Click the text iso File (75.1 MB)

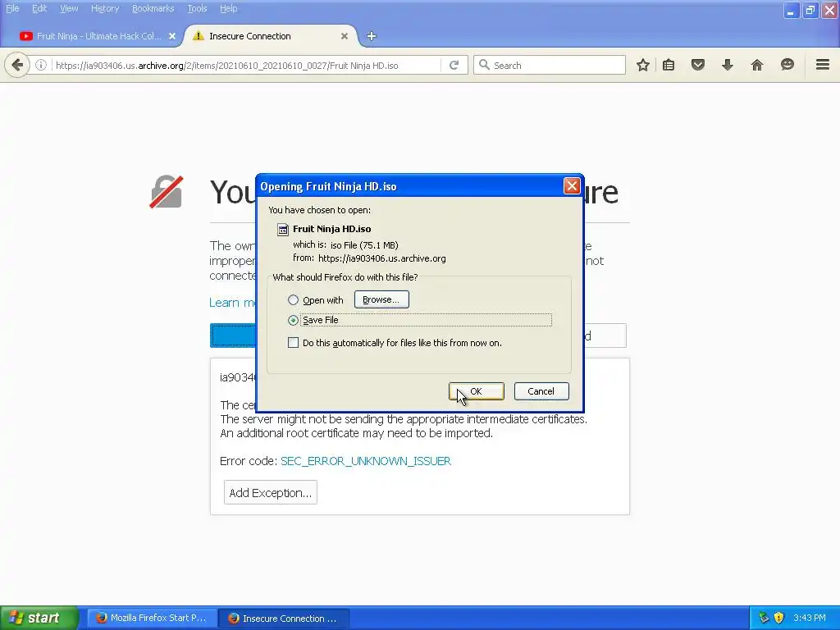(x=364, y=245)
